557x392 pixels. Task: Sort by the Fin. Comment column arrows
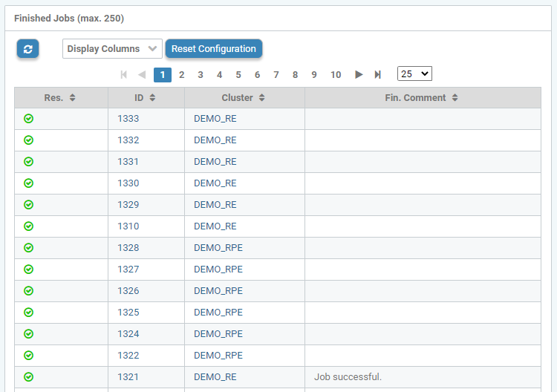coord(455,98)
